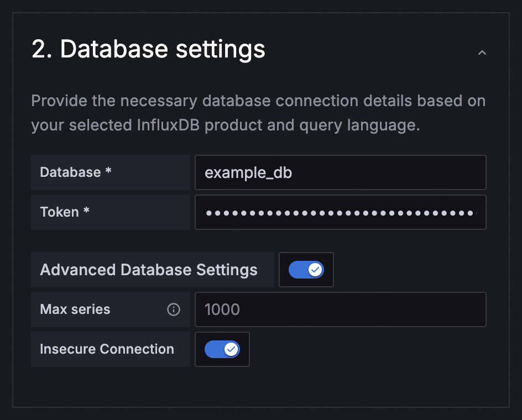Screen dimensions: 522x420
Task: Click the heading 2. Database settings
Action: 148,49
